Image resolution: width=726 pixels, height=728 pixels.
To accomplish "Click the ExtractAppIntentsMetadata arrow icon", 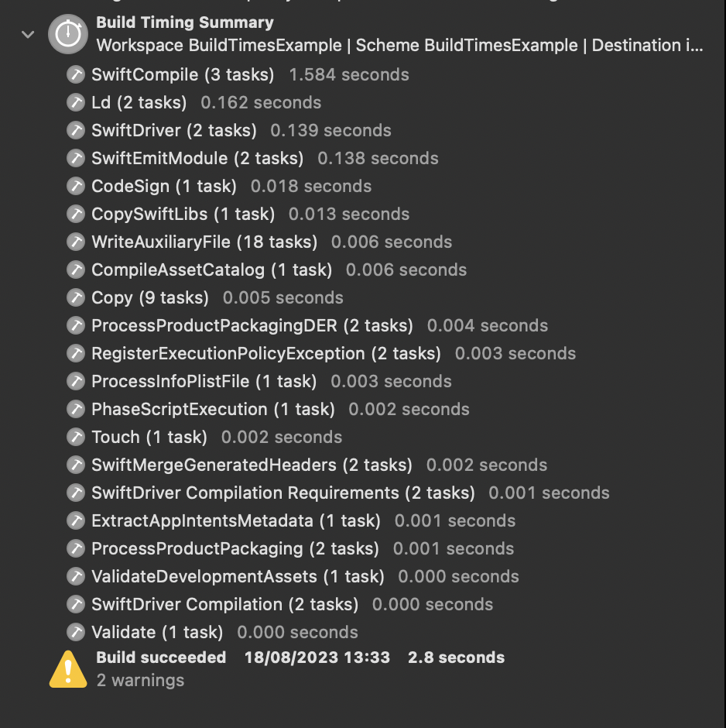I will click(75, 520).
